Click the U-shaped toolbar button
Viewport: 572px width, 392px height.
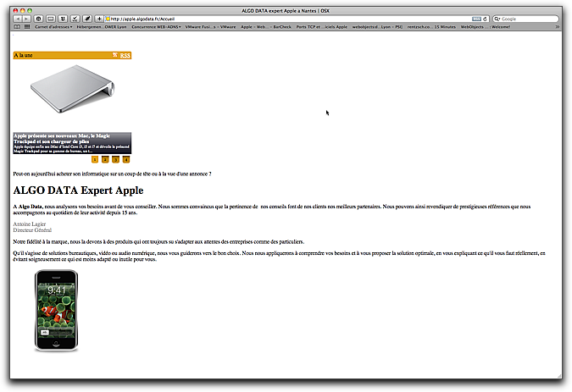coord(63,19)
